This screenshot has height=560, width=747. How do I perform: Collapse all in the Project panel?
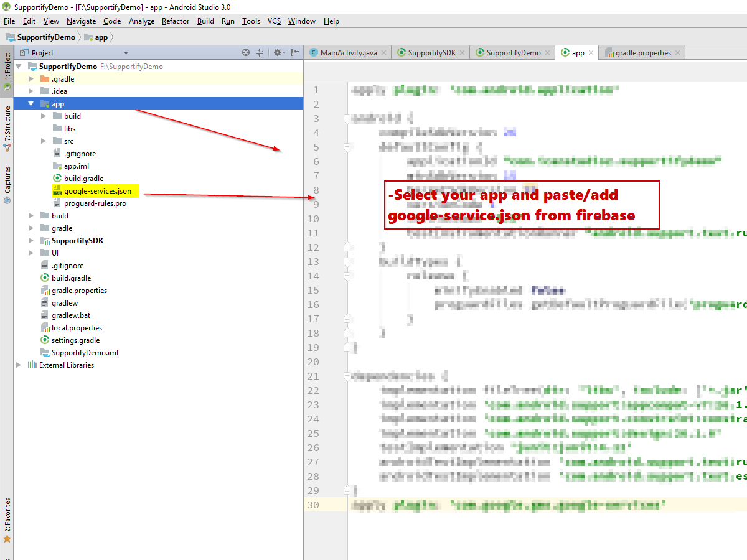[260, 53]
